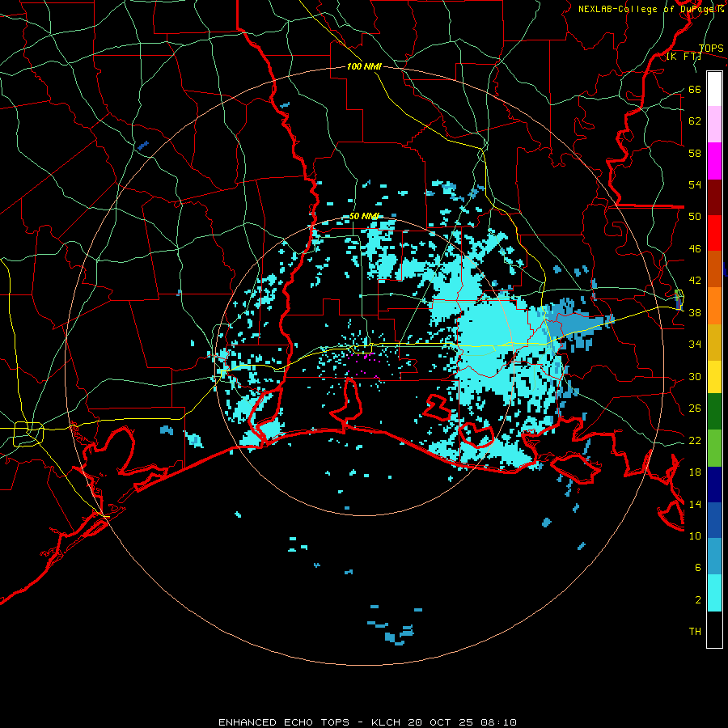Click the legend value 50

pyautogui.click(x=695, y=216)
